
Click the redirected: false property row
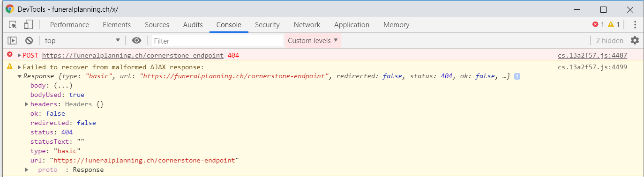click(63, 123)
